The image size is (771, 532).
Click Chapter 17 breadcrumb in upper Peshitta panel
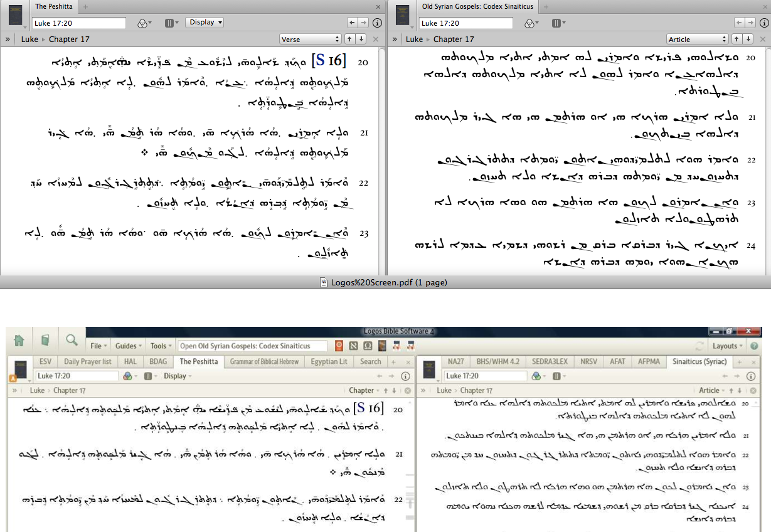[69, 39]
